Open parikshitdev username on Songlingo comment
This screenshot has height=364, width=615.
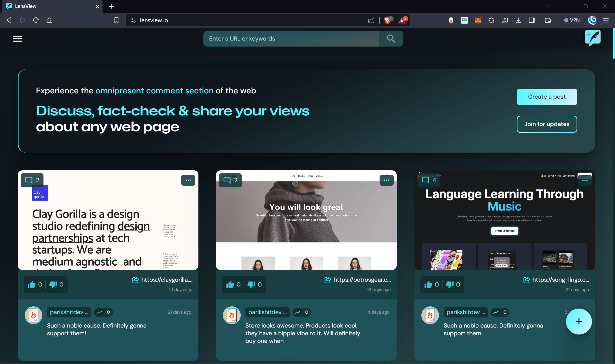tap(466, 312)
